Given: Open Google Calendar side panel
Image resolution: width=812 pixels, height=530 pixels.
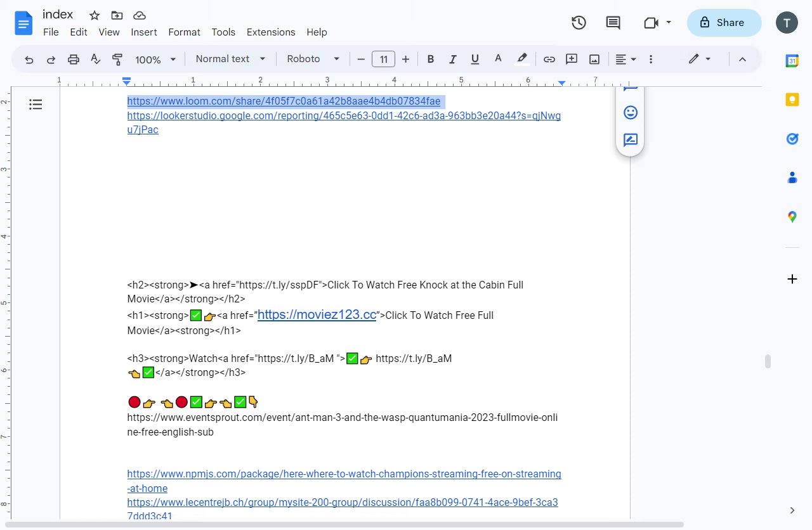Looking at the screenshot, I should pyautogui.click(x=792, y=61).
